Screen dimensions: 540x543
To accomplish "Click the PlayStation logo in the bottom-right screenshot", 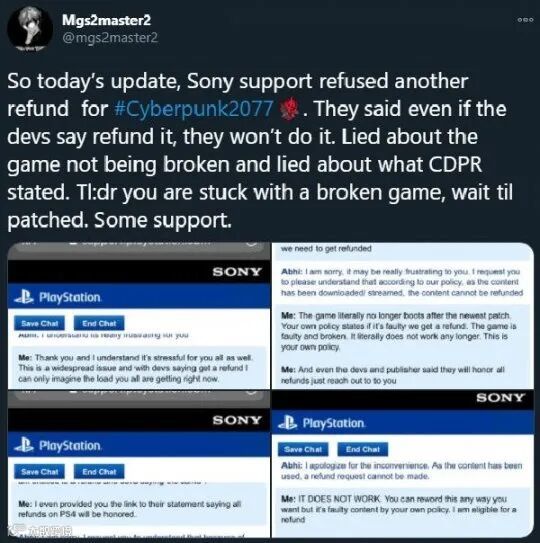I will 321,423.
